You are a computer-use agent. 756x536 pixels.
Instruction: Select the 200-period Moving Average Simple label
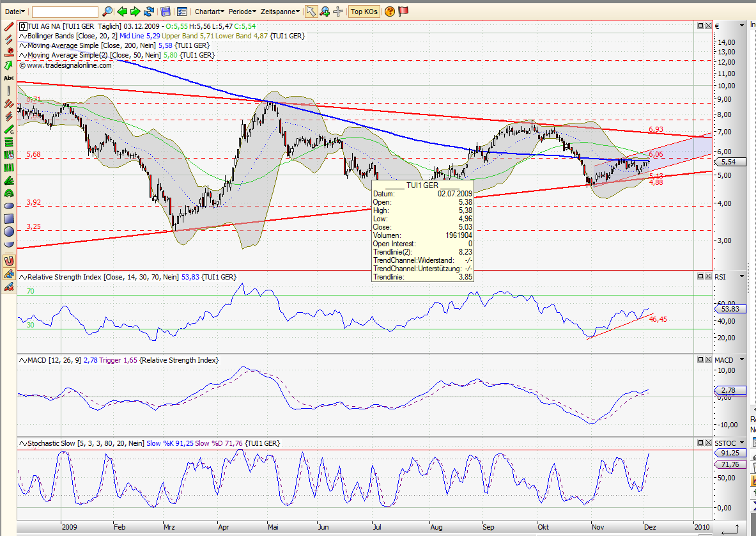point(114,45)
